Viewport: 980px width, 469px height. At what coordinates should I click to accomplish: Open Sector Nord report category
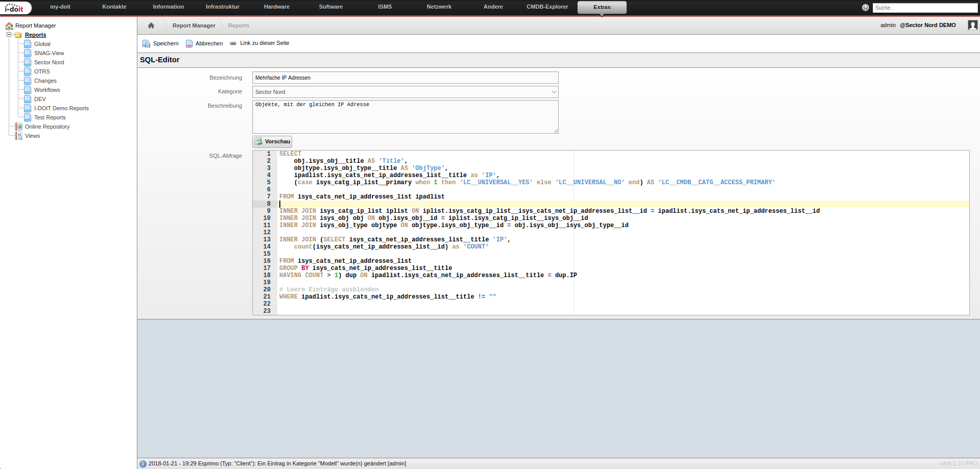49,62
